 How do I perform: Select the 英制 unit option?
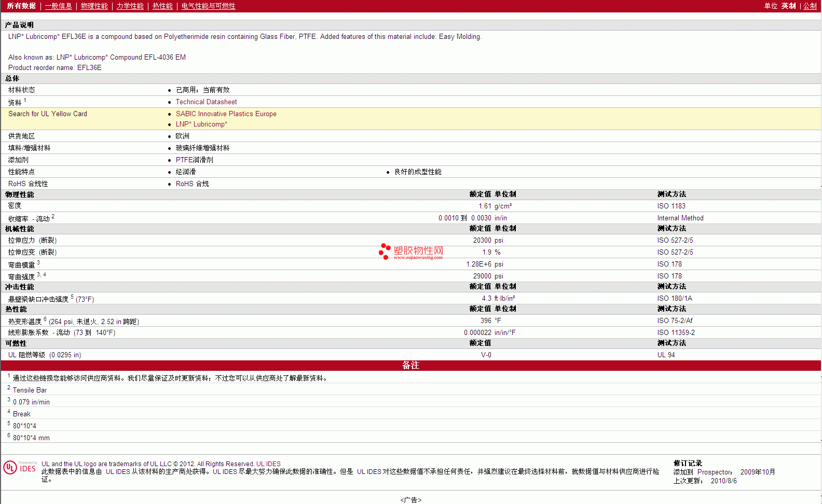point(788,6)
